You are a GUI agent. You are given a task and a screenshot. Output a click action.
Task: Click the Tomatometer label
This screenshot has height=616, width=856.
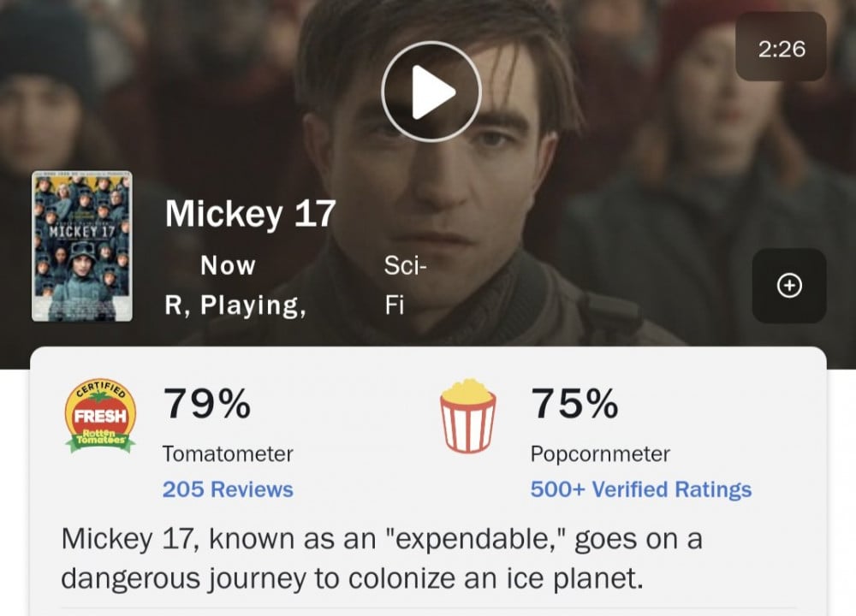coord(228,453)
